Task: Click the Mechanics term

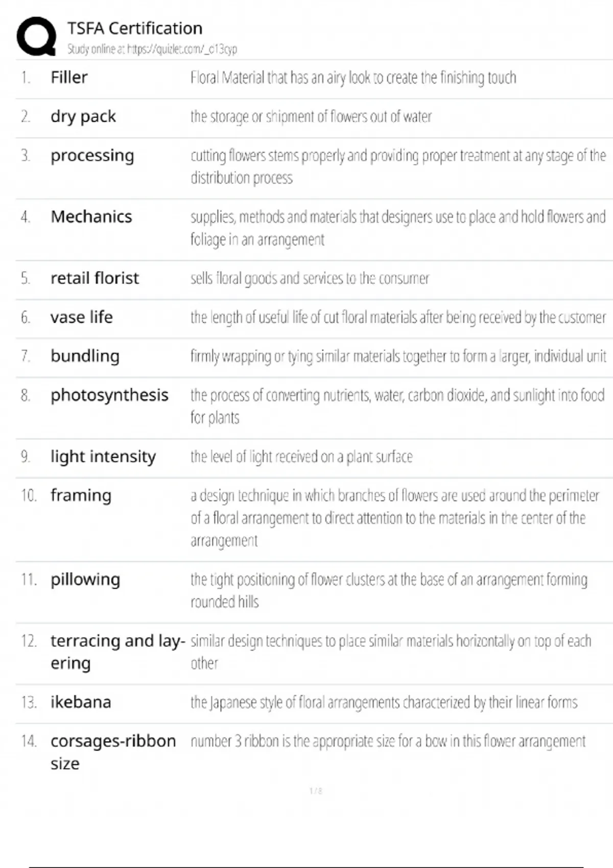Action: (91, 216)
